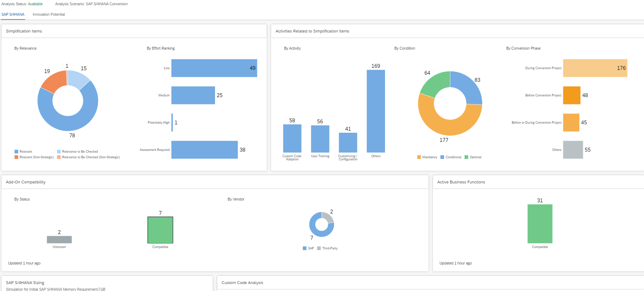Click the Mandatory legend swatch
The height and width of the screenshot is (291, 644).
(x=419, y=157)
